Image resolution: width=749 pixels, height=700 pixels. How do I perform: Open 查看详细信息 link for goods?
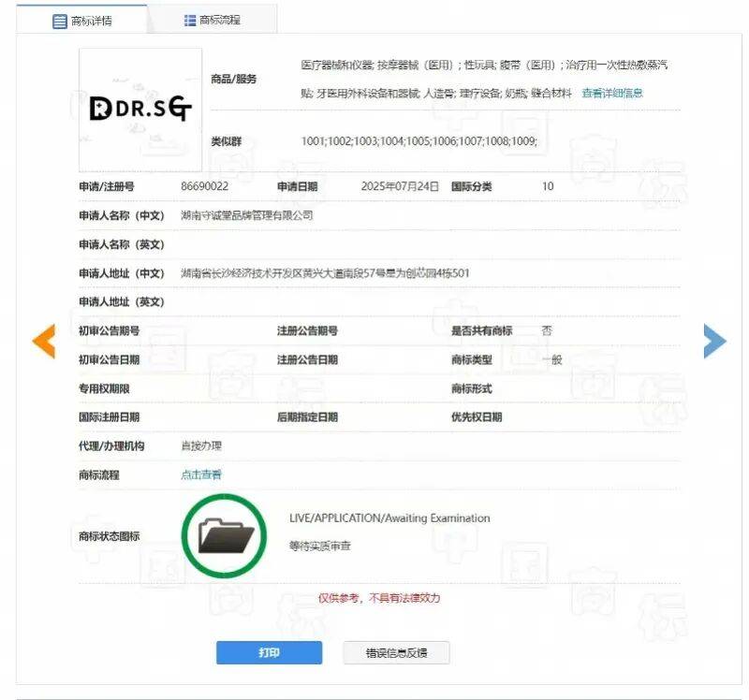[x=612, y=93]
